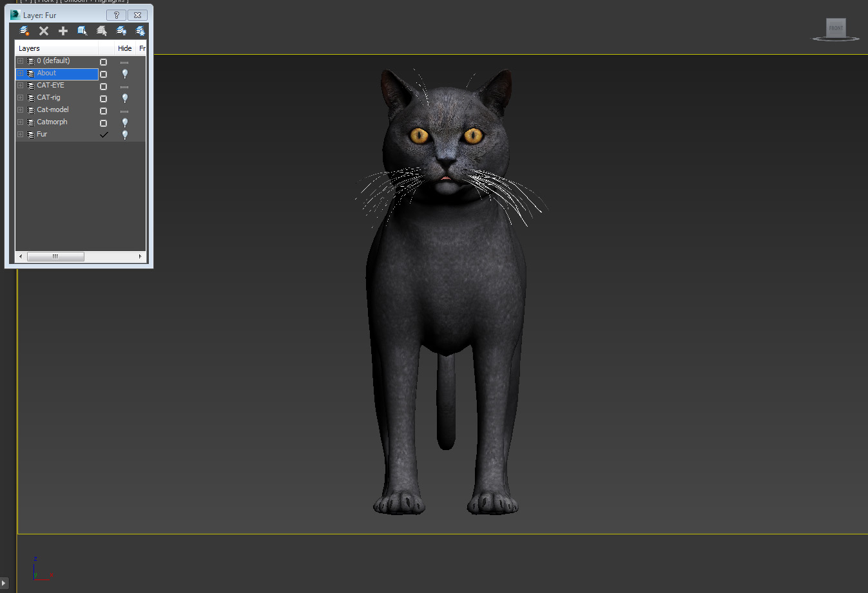Click the Highlight Selected Objects' Layers icon
The height and width of the screenshot is (593, 868).
pos(101,30)
